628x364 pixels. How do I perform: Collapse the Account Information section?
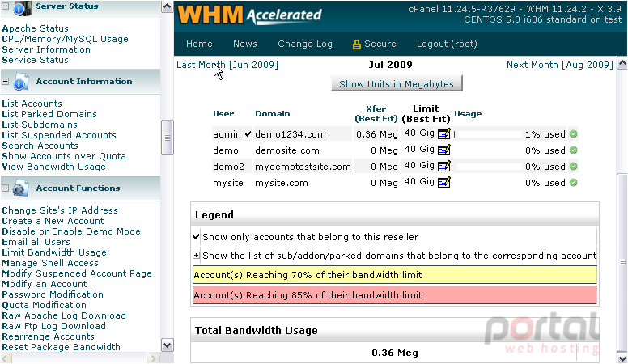pyautogui.click(x=5, y=81)
